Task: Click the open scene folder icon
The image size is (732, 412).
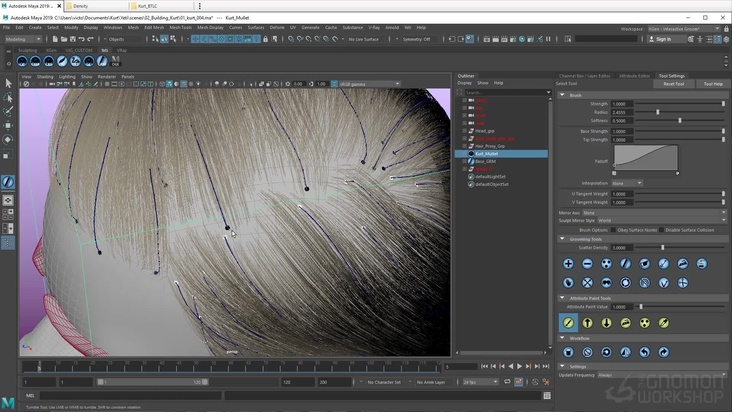Action: tap(64, 39)
